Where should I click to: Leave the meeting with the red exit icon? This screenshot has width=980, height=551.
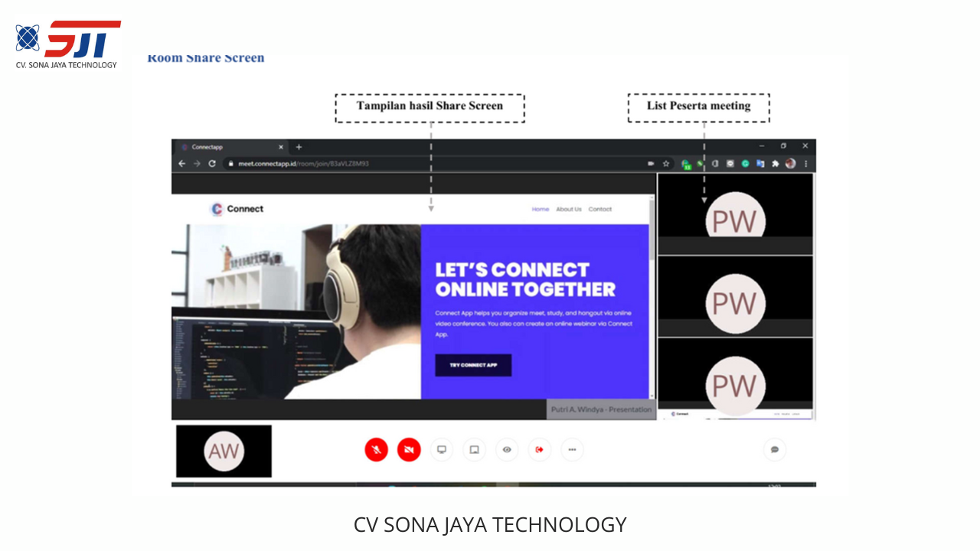click(539, 450)
